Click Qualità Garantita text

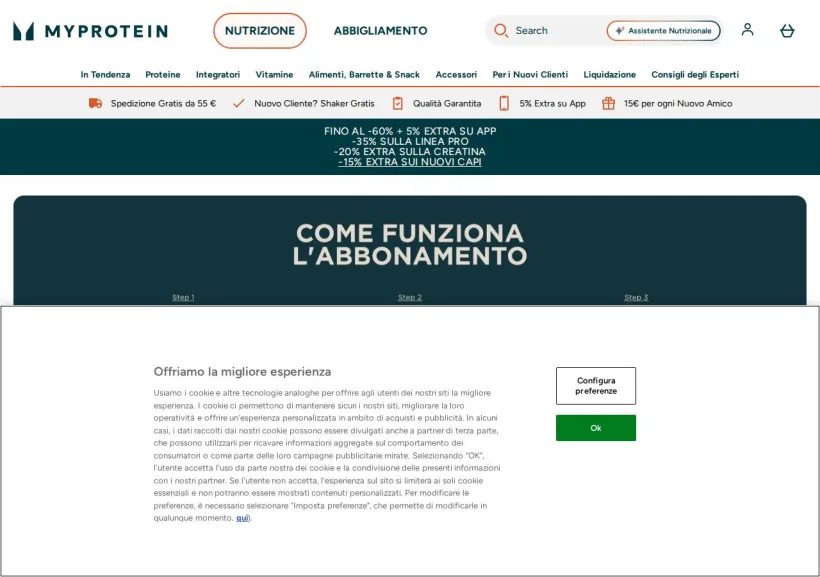coord(447,103)
